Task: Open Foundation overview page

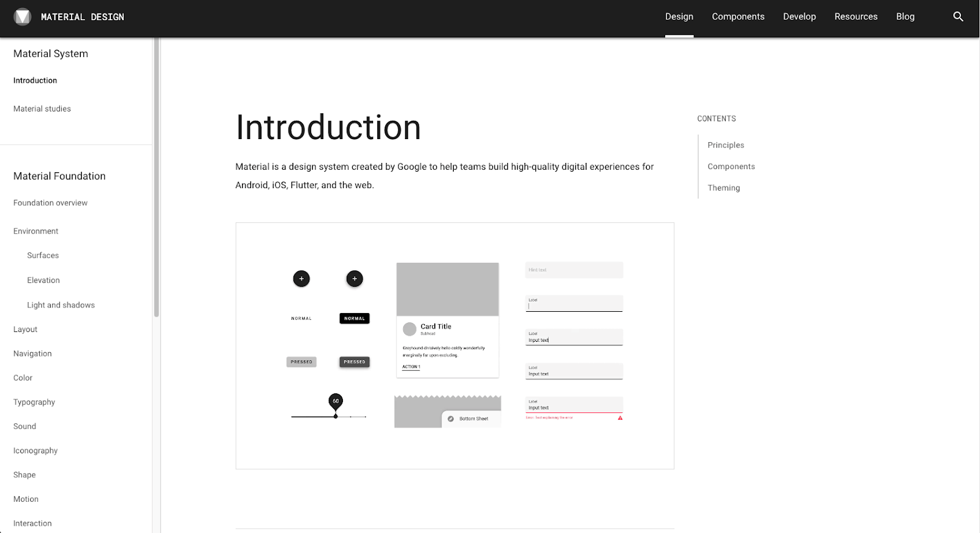Action: tap(50, 203)
